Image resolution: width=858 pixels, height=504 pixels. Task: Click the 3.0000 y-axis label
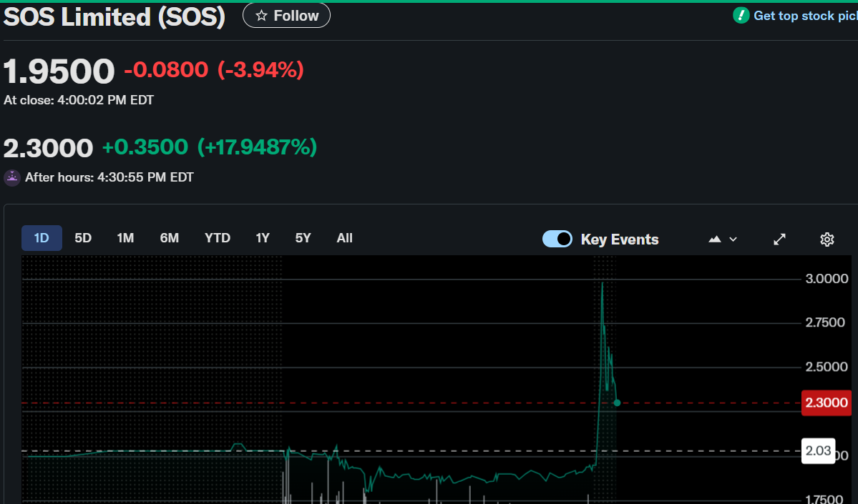827,279
